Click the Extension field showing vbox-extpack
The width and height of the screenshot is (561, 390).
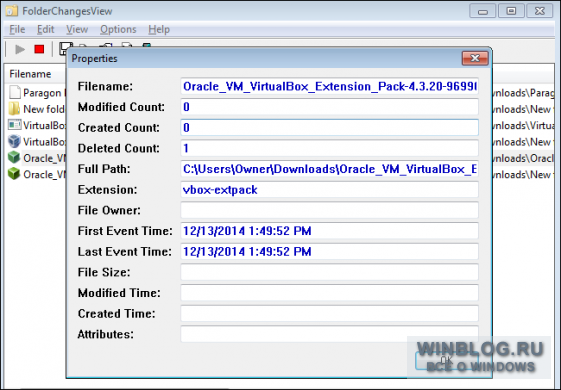point(330,190)
